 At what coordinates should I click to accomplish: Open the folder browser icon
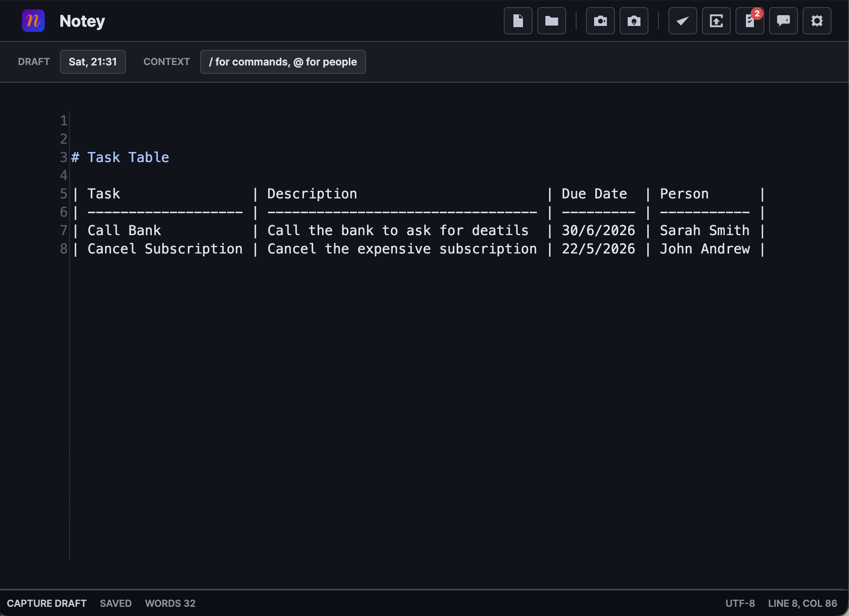551,21
